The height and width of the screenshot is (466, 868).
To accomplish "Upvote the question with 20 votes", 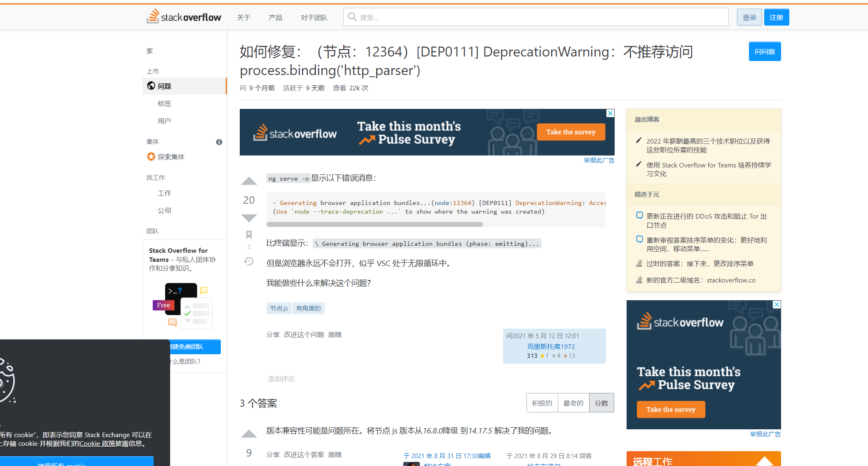I will 249,181.
